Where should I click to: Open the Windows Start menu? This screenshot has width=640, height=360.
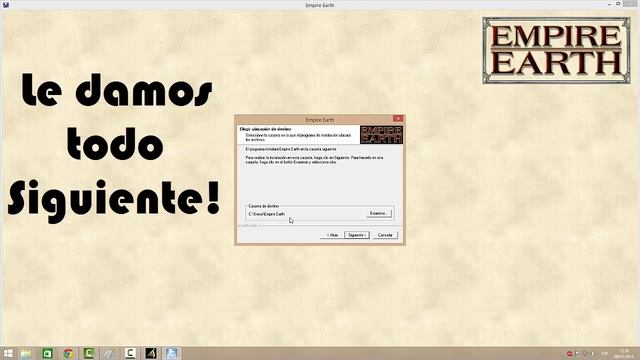tap(8, 353)
